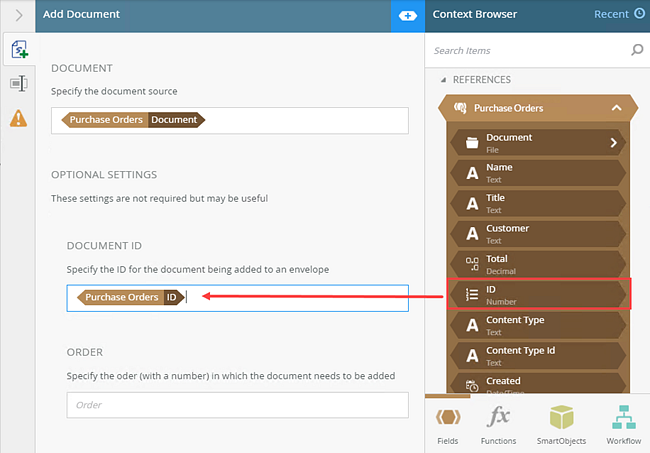Expand the panel with top-left chevron
650x453 pixels.
tap(18, 15)
